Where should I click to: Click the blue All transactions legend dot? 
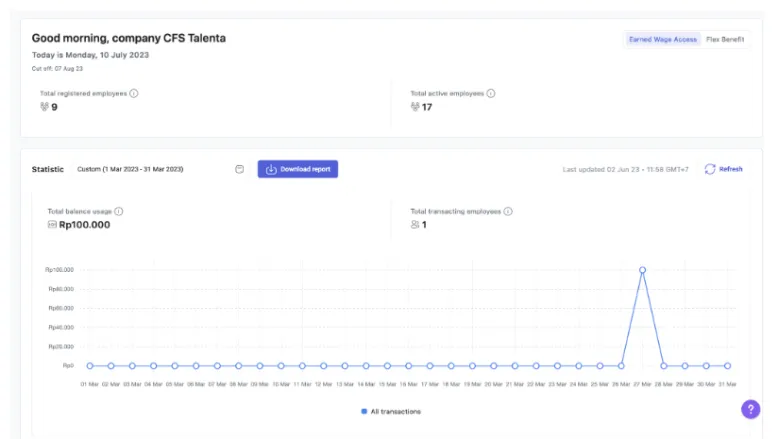point(364,411)
